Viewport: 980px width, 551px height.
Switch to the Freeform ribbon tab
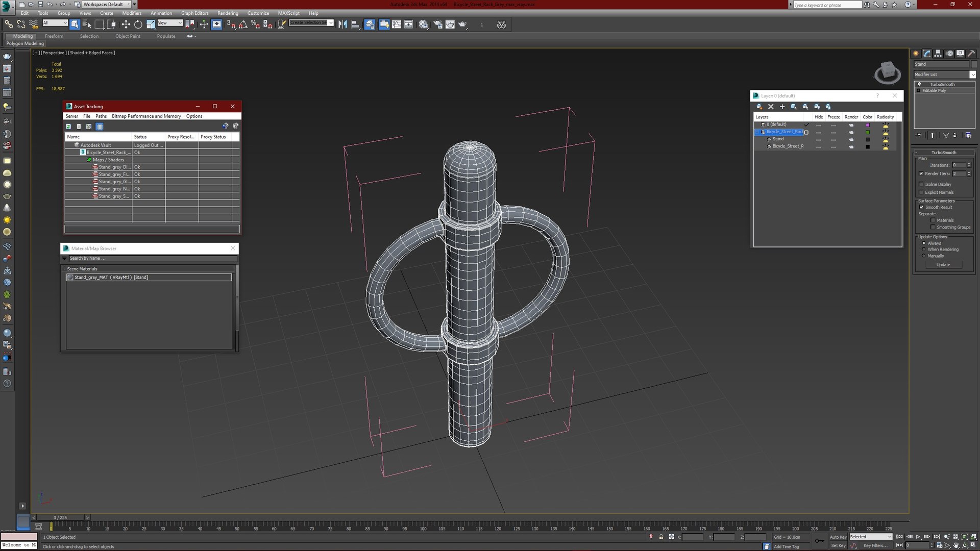click(x=54, y=36)
